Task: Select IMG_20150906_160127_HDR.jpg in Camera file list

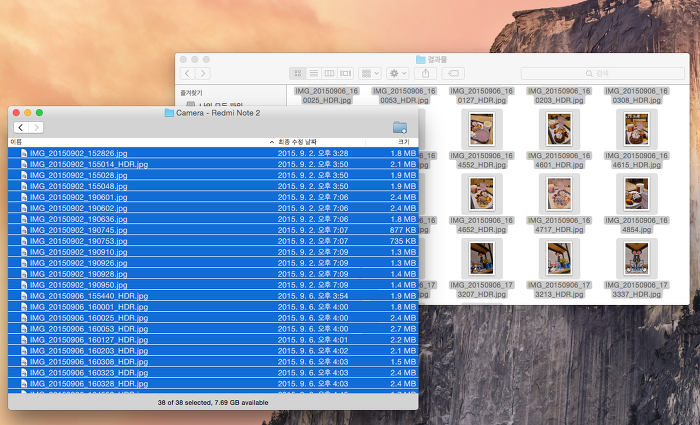Action: 213,340
